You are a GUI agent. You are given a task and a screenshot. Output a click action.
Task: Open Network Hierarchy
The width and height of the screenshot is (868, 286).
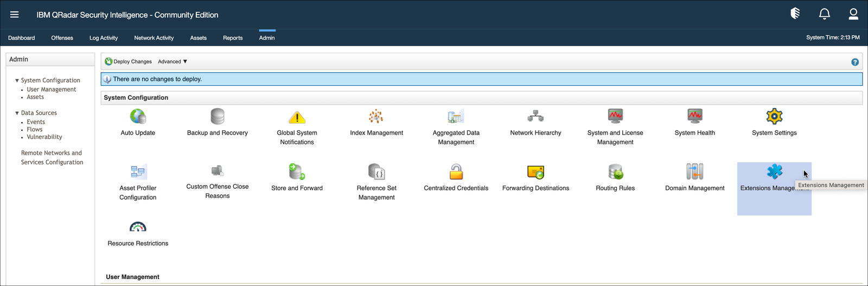535,122
